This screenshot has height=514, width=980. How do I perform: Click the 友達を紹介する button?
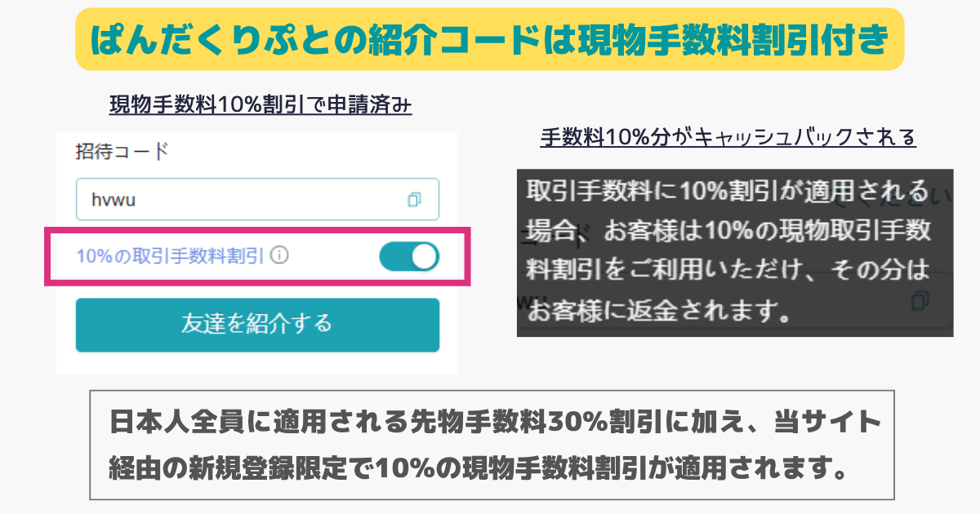click(257, 325)
